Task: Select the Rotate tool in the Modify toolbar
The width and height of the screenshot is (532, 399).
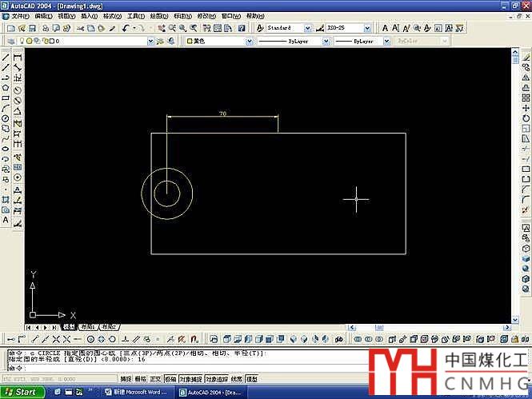Action: [x=526, y=118]
